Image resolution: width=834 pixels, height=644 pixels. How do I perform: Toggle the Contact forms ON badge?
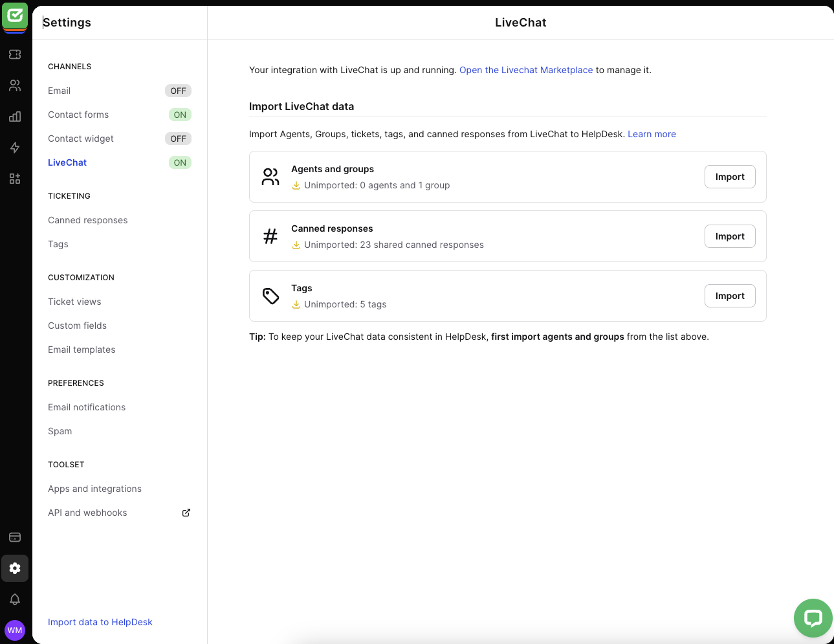pos(180,115)
